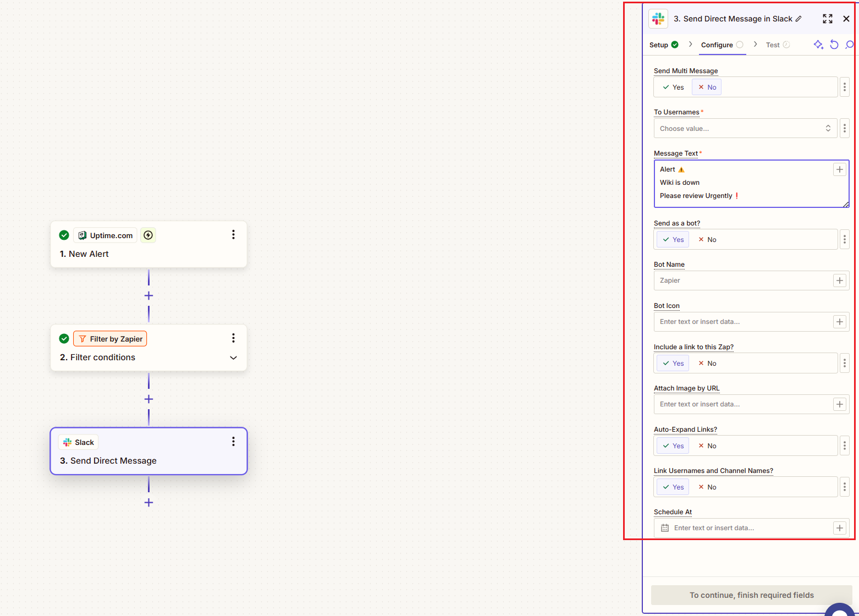Click the Filter by Zapier badge

point(110,339)
